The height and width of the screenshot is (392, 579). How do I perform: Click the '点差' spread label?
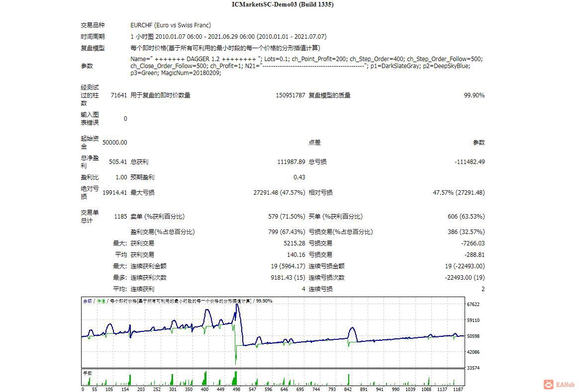click(x=314, y=143)
